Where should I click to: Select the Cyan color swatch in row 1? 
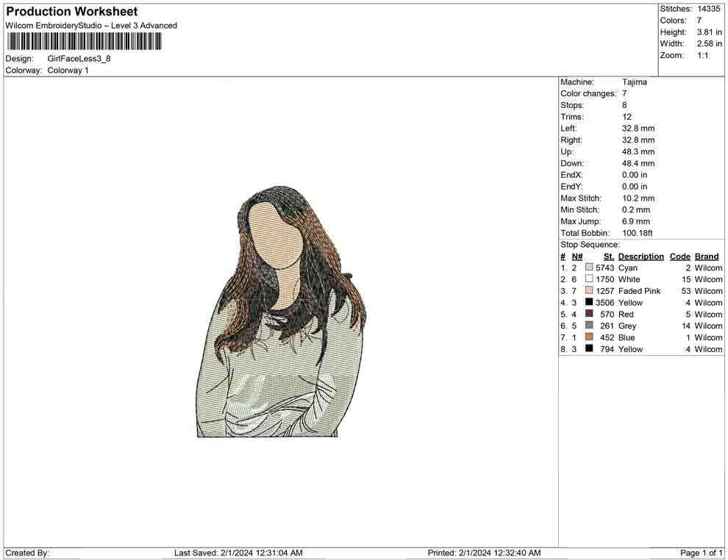tap(589, 268)
